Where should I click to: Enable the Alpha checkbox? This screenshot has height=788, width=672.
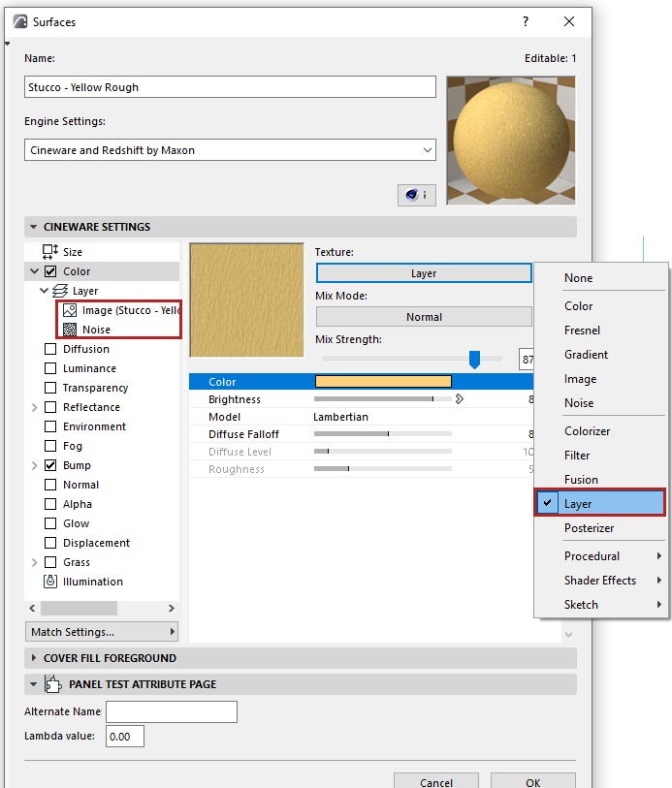click(50, 504)
